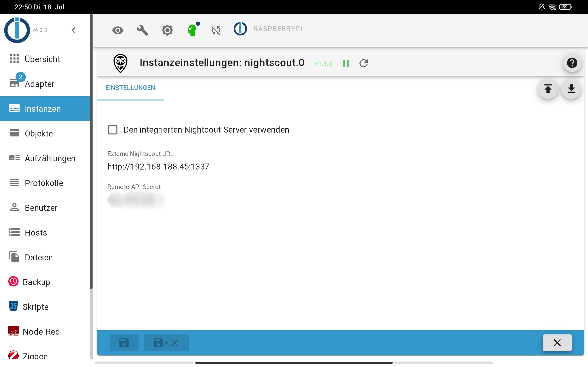This screenshot has width=588, height=367.
Task: Save the instance settings
Action: pos(124,342)
